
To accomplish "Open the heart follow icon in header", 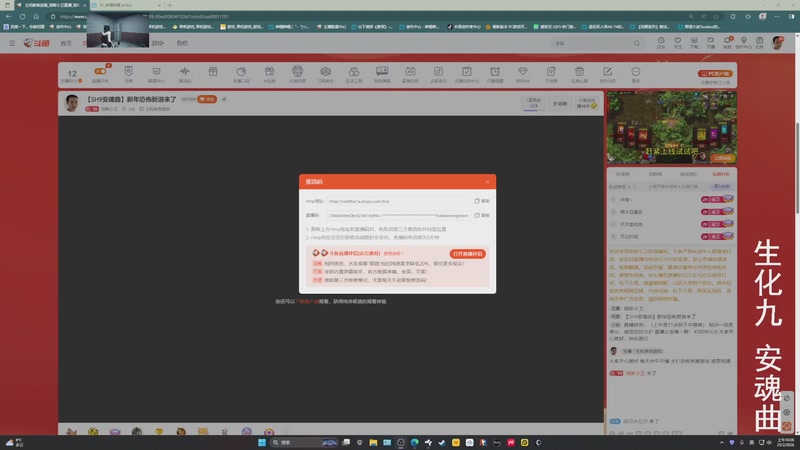I will click(678, 42).
